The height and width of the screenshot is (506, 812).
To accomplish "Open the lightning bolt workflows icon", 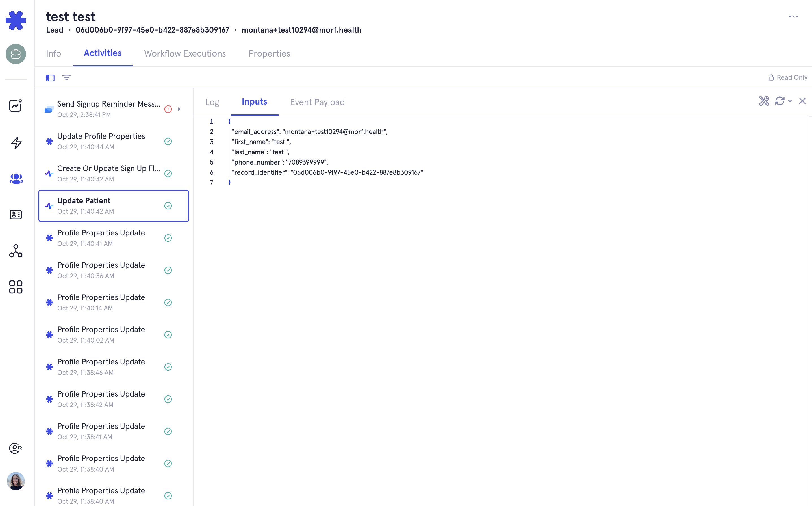I will pyautogui.click(x=16, y=142).
